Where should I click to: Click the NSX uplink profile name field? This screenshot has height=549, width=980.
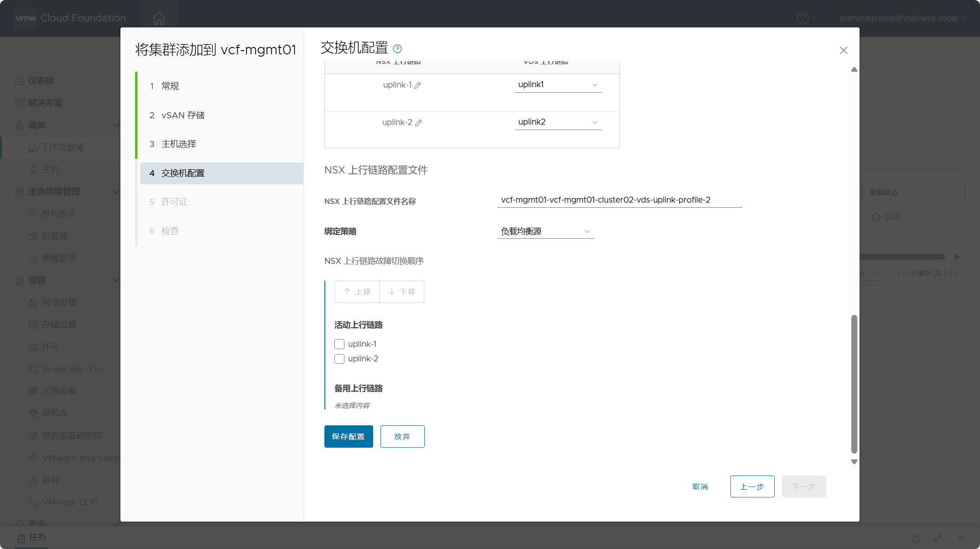pyautogui.click(x=620, y=200)
